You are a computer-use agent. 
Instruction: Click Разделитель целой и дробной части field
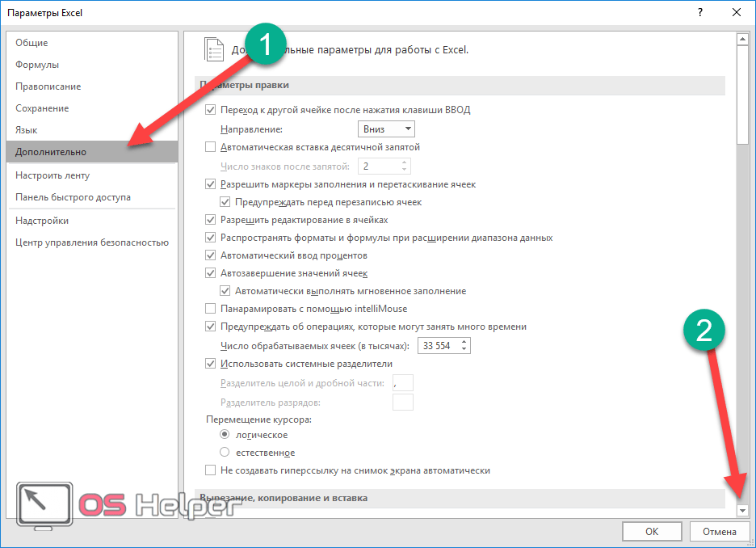pyautogui.click(x=403, y=383)
